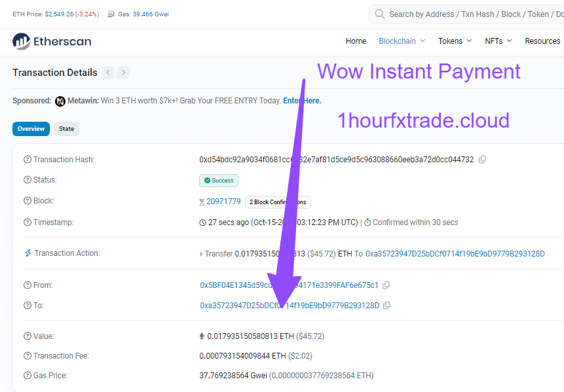Open recipient address in Transaction Action row
Image resolution: width=564 pixels, height=392 pixels.
click(455, 254)
